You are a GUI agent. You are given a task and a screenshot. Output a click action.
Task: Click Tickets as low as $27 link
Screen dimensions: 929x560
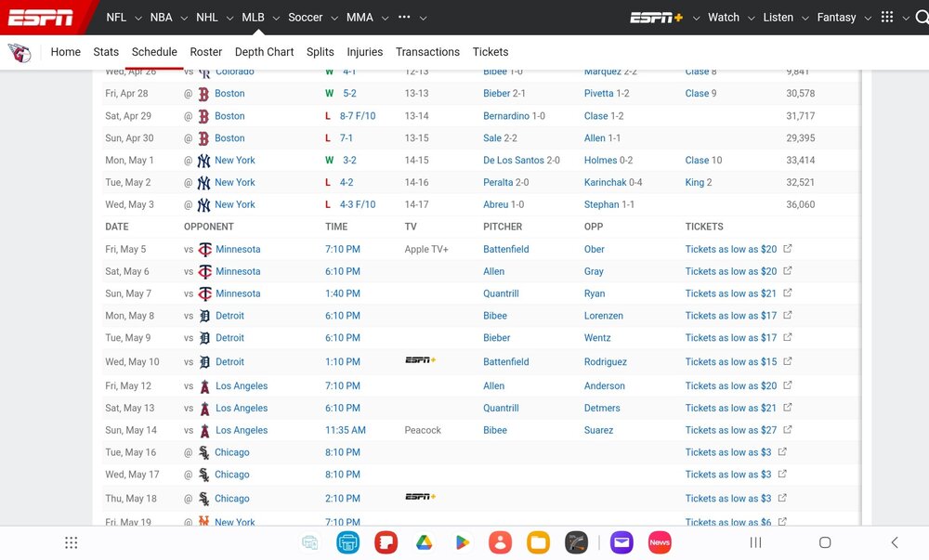(730, 430)
